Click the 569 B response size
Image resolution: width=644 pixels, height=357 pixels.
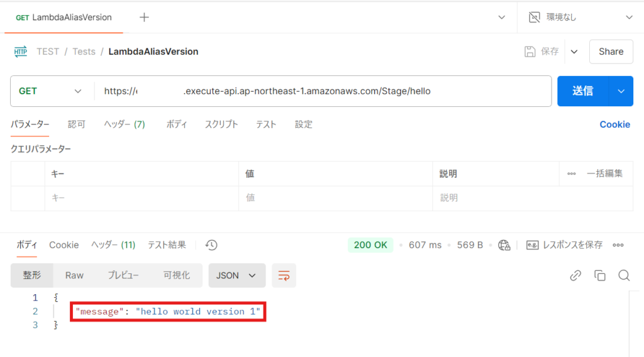tap(470, 245)
